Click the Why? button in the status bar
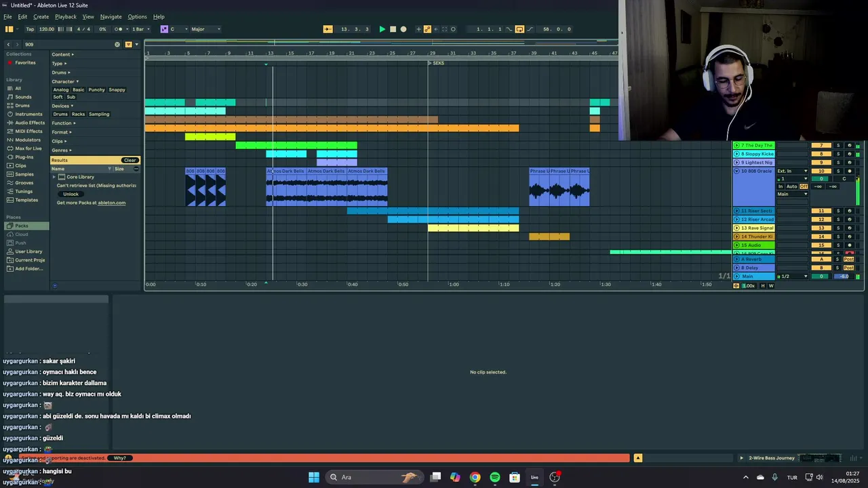The height and width of the screenshot is (488, 868). click(119, 458)
